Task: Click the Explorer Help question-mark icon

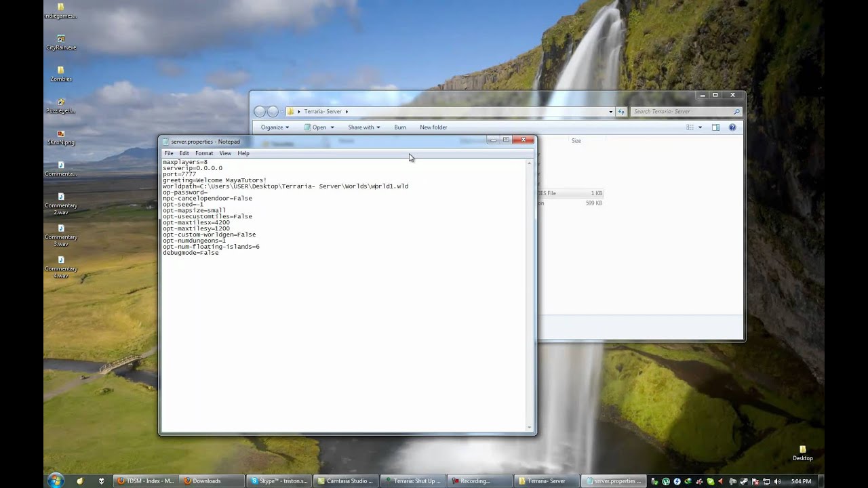Action: click(732, 127)
